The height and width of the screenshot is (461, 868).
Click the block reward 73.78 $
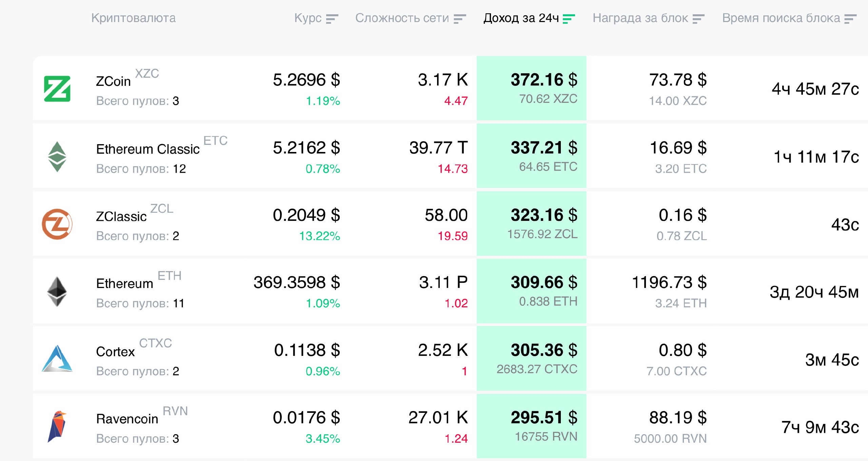pos(678,80)
